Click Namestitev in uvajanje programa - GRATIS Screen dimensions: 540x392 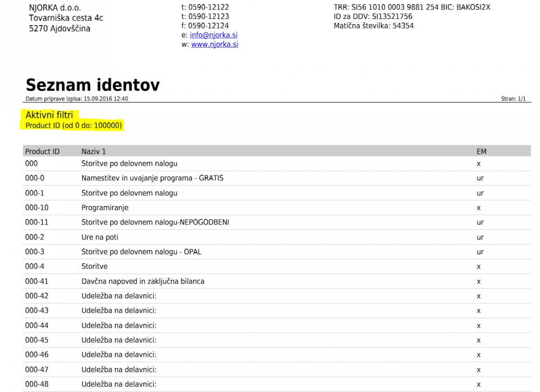pyautogui.click(x=152, y=178)
